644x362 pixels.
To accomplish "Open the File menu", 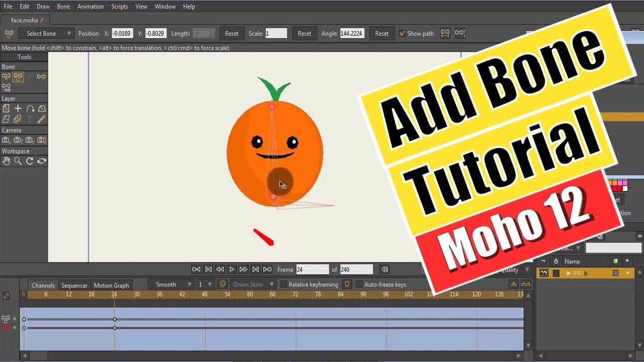I will pos(8,7).
